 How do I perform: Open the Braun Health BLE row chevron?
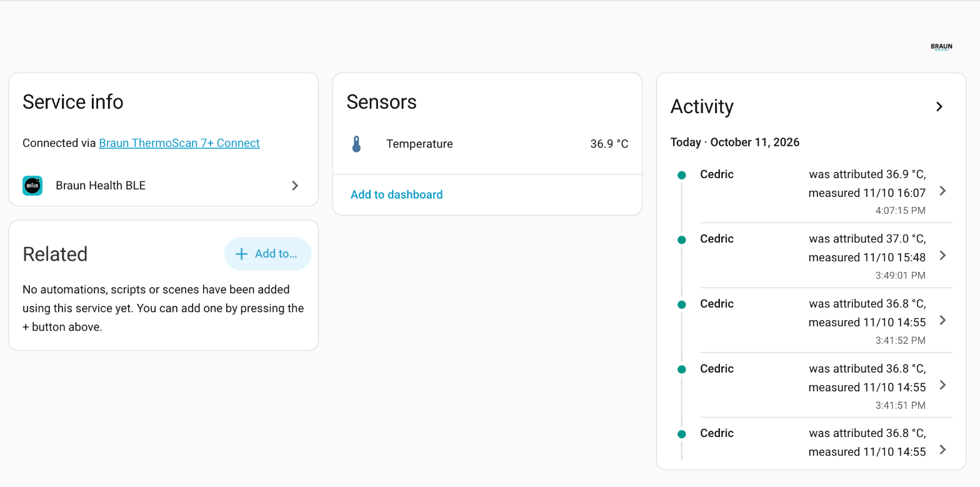[295, 186]
